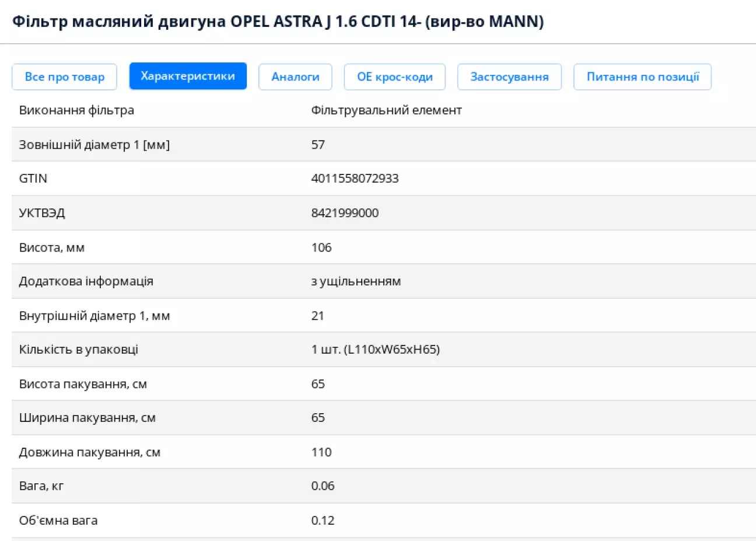The width and height of the screenshot is (756, 541).
Task: Select the '1 шт. (L110xW65xH65)' value
Action: pyautogui.click(x=376, y=350)
